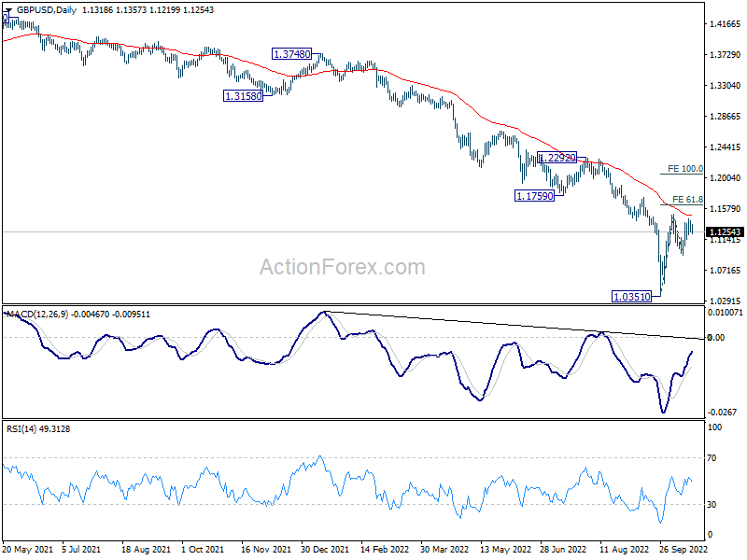The image size is (747, 560).
Task: Click the 18 Aug 2021 date label
Action: [146, 550]
